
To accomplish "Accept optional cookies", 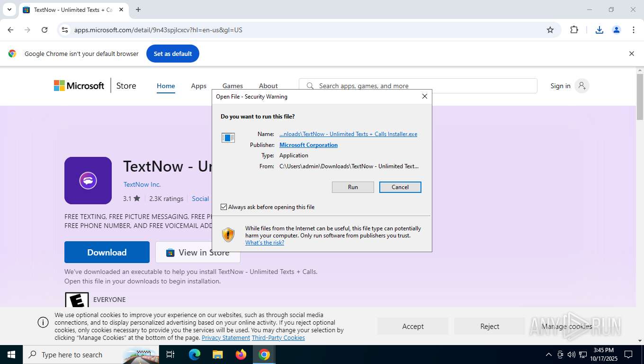I will [413, 326].
